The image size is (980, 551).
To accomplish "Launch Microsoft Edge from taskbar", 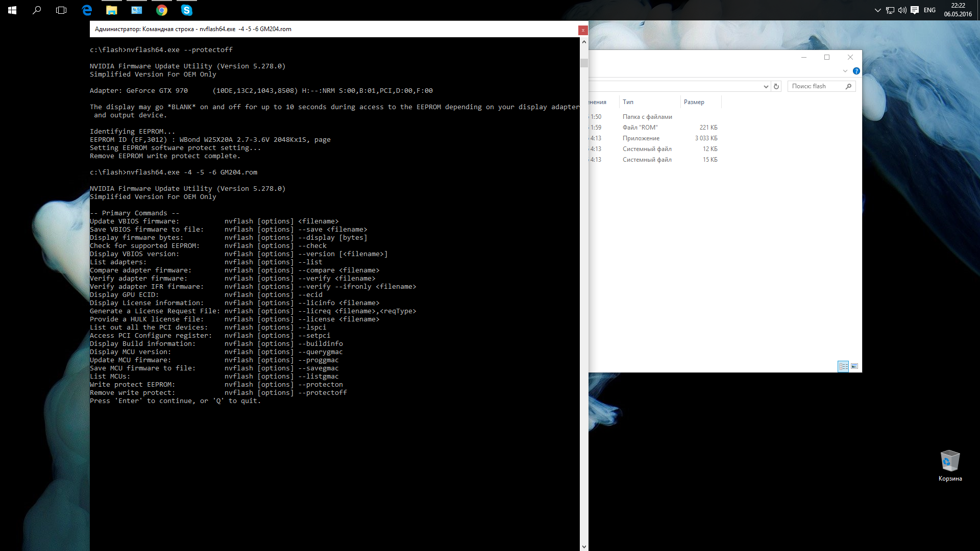I will 87,10.
